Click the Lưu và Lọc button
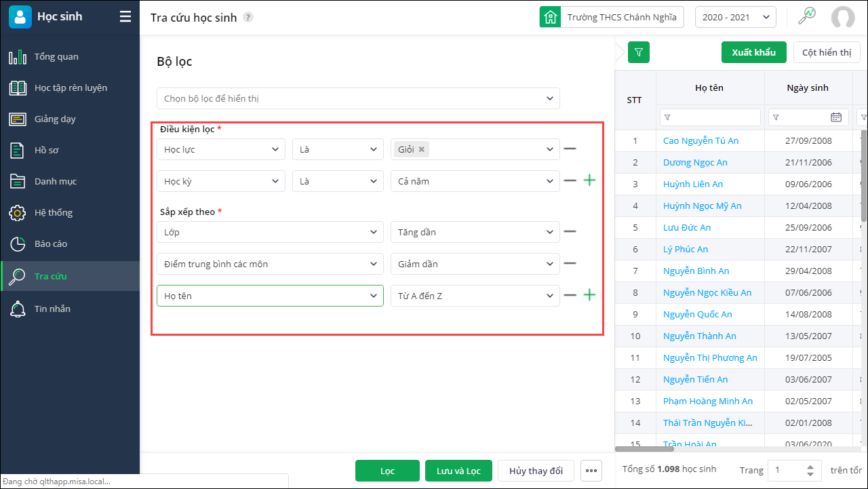The width and height of the screenshot is (868, 489). tap(458, 471)
